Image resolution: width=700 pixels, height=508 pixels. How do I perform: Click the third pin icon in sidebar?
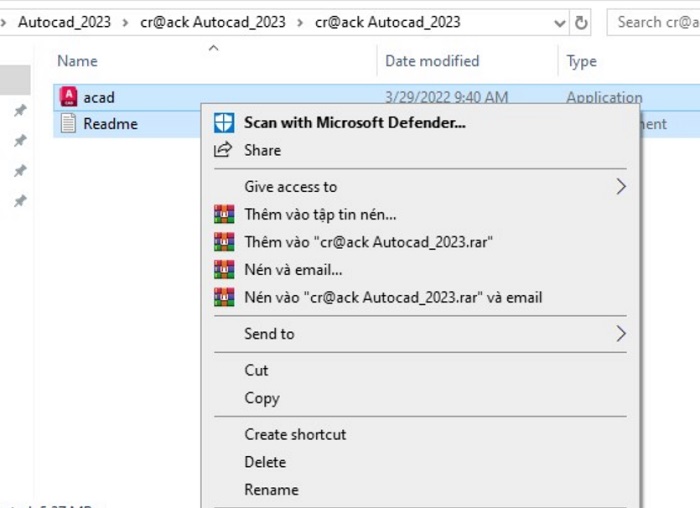click(20, 171)
